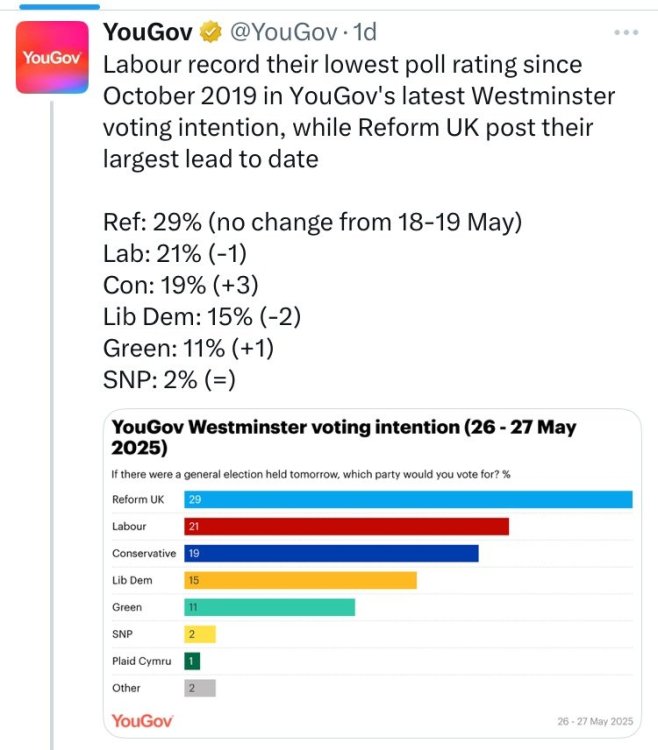
Task: Click the gold verified badge
Action: (x=210, y=33)
